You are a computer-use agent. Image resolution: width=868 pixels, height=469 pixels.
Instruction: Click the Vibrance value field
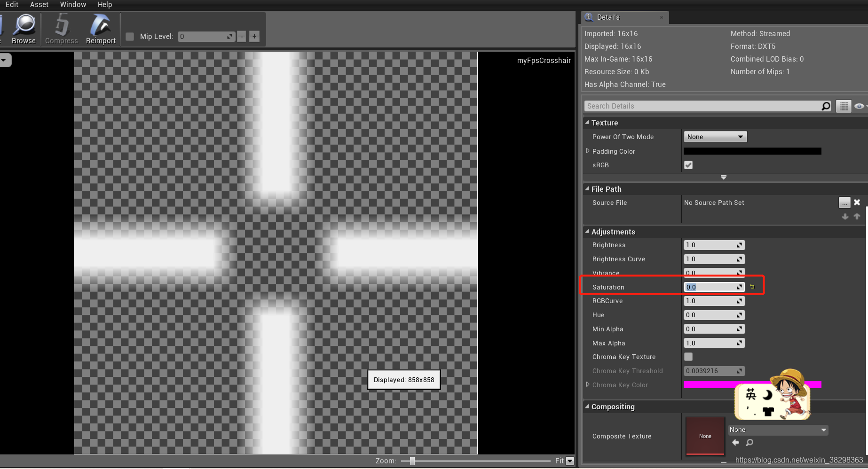(714, 273)
